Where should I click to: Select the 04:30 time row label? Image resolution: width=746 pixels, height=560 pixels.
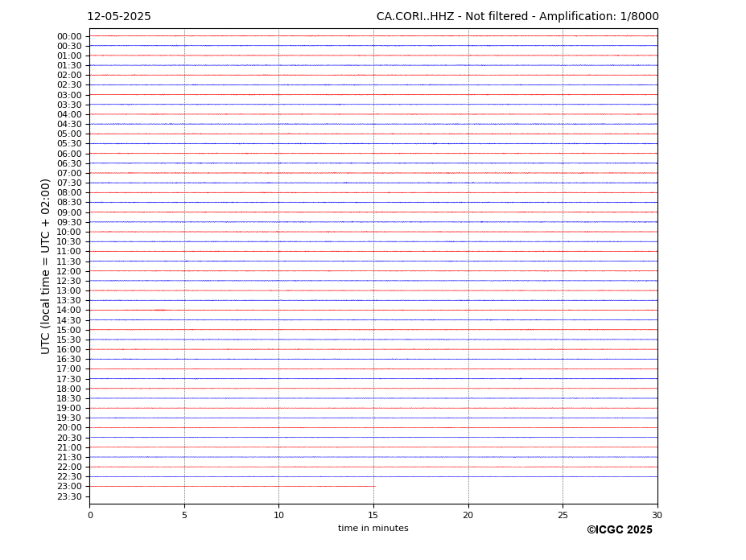point(69,125)
